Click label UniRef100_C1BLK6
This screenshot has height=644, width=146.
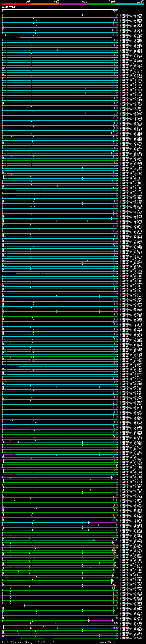[x=131, y=58]
